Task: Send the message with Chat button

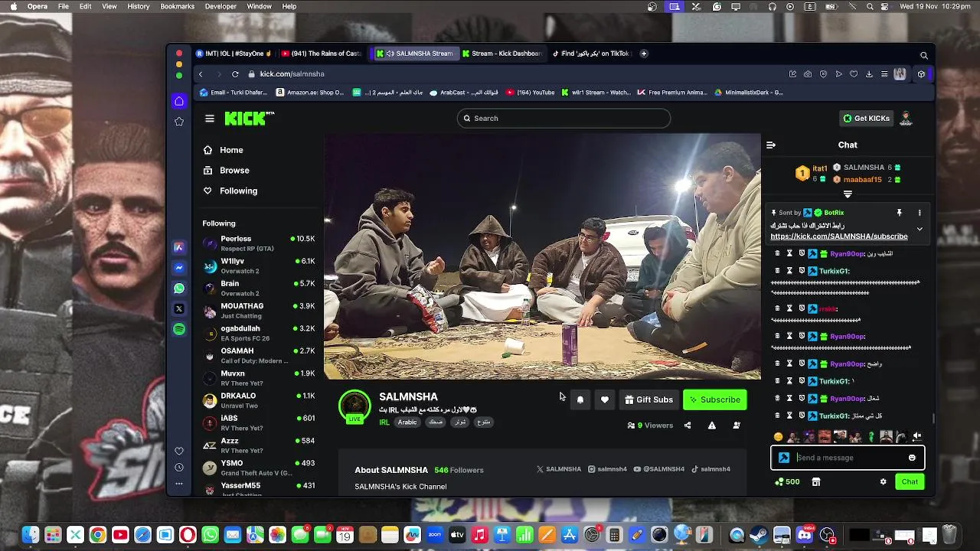Action: (910, 481)
